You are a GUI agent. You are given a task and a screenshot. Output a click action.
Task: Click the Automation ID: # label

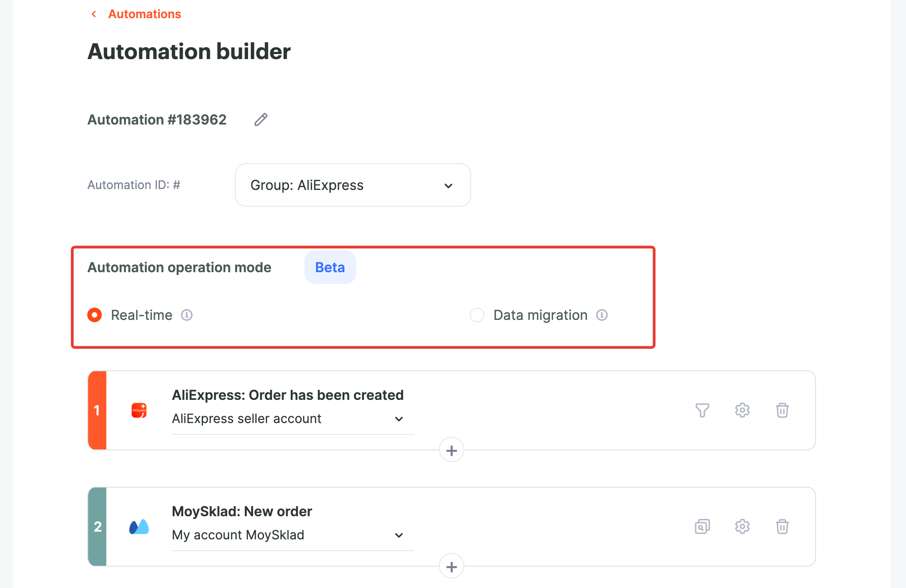[134, 185]
